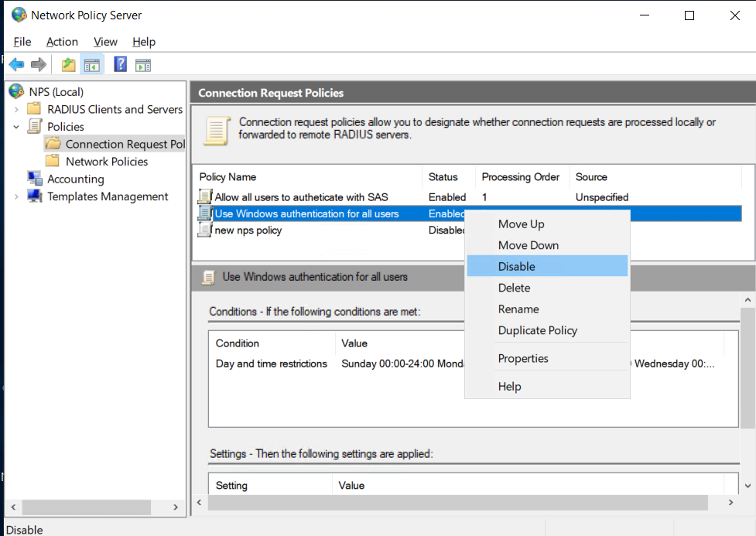Click the Condition column header
Image resolution: width=756 pixels, height=536 pixels.
pos(273,343)
